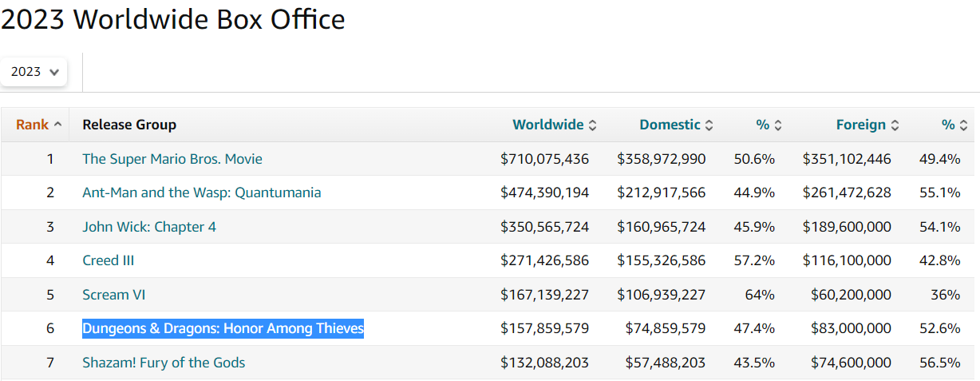Select foreign value $351,102,446

[847, 159]
